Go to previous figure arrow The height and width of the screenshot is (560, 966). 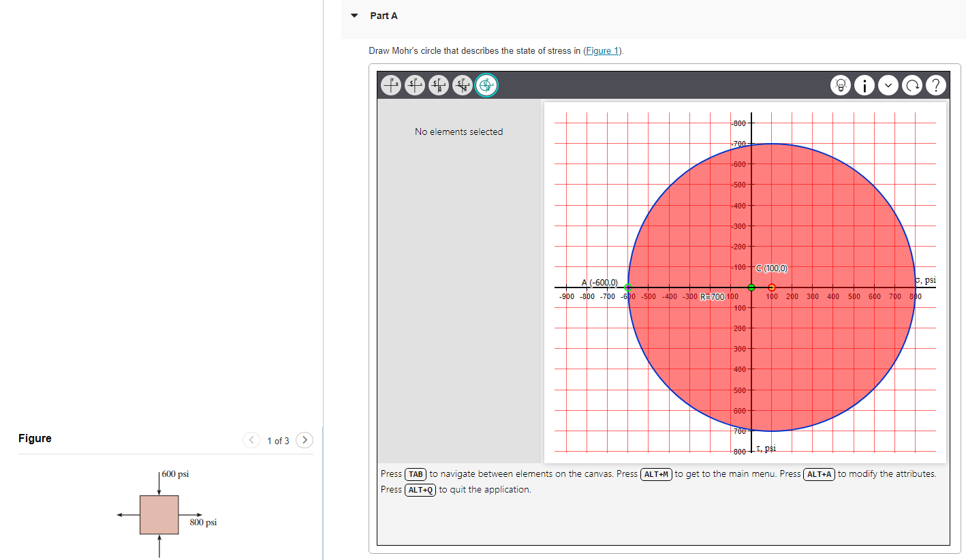pyautogui.click(x=251, y=439)
